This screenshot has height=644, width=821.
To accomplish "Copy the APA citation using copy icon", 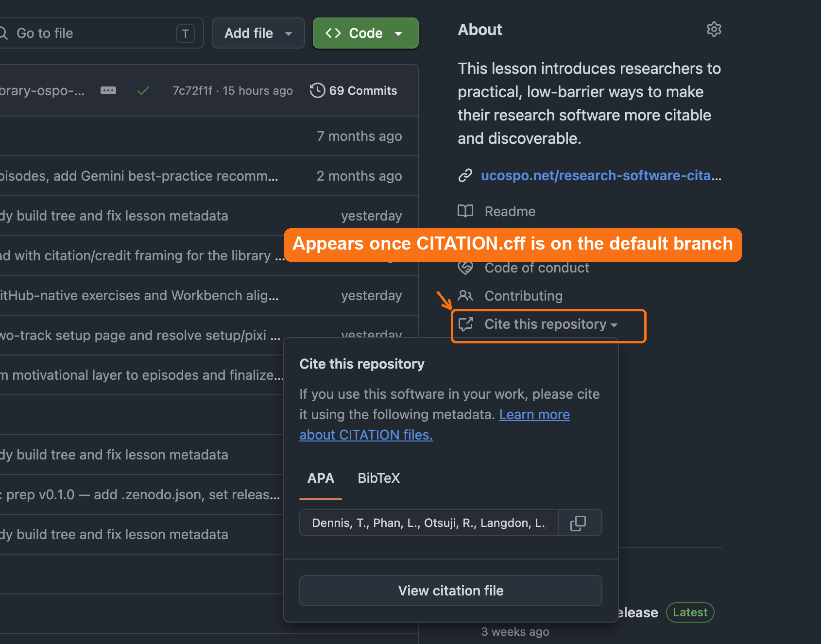I will pos(578,523).
